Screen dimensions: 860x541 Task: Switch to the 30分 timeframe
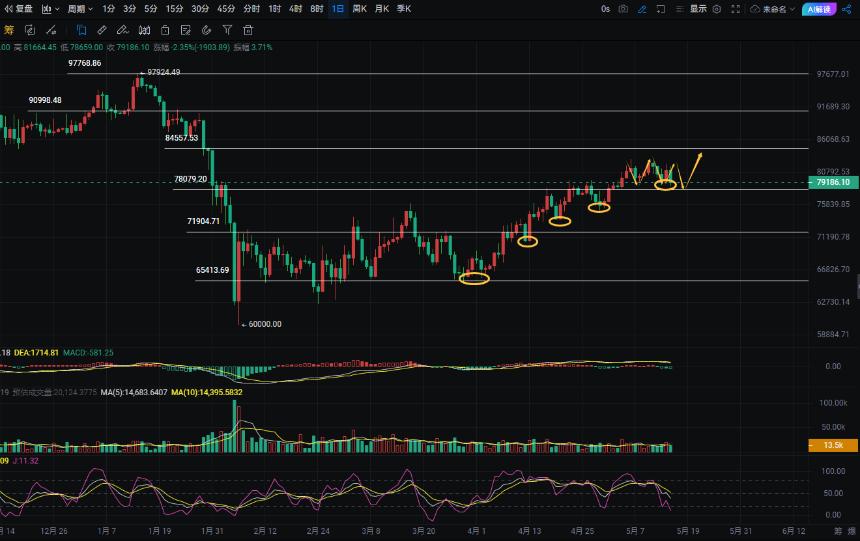(x=200, y=9)
